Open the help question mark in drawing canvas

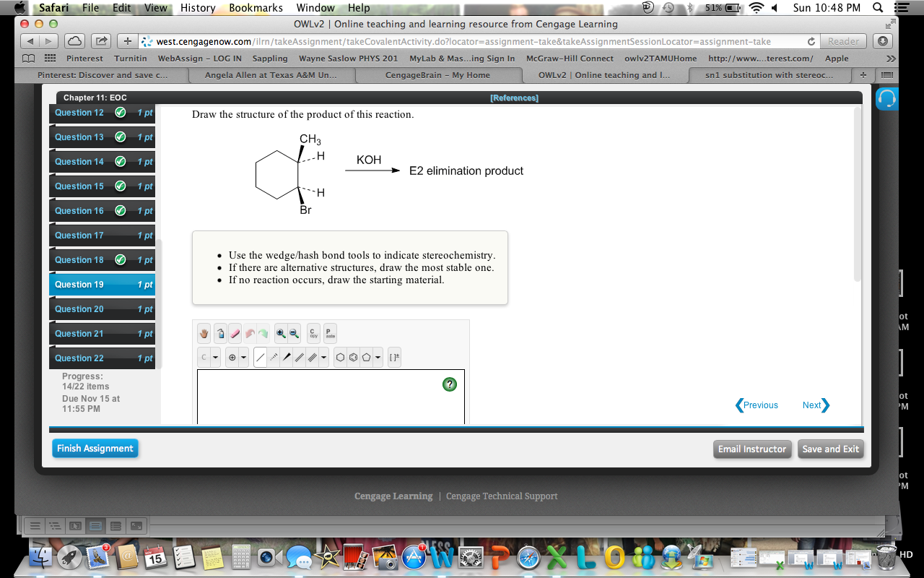coord(449,384)
